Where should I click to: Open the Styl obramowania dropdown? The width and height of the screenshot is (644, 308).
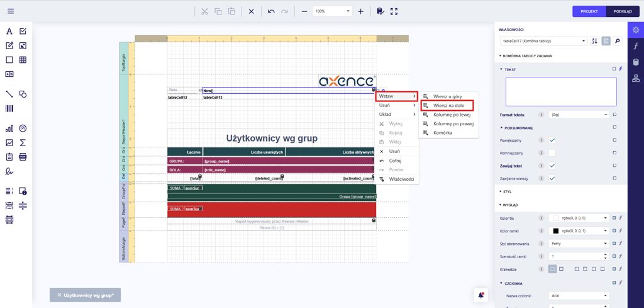[579, 244]
